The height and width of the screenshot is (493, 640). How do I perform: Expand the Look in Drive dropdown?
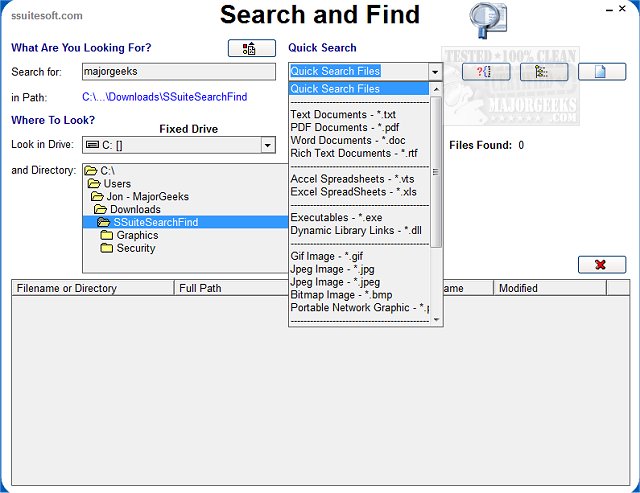[x=268, y=145]
